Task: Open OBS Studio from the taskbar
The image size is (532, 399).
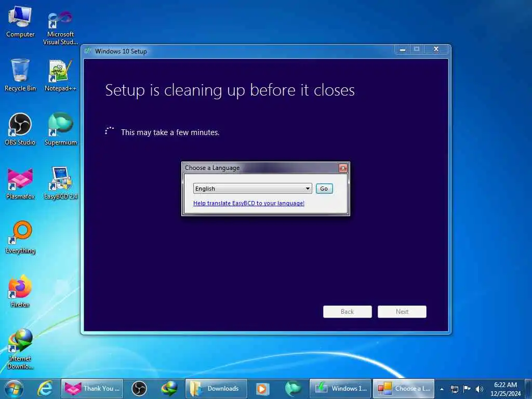Action: tap(139, 389)
